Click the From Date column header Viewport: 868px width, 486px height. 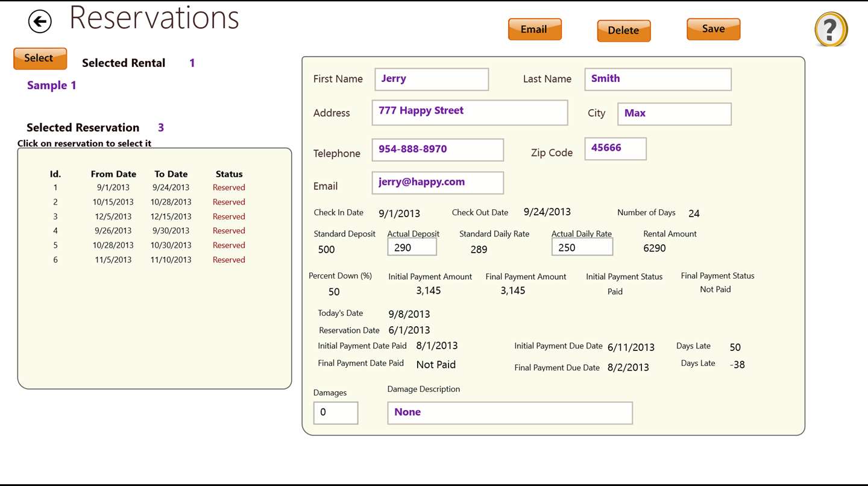click(x=113, y=174)
